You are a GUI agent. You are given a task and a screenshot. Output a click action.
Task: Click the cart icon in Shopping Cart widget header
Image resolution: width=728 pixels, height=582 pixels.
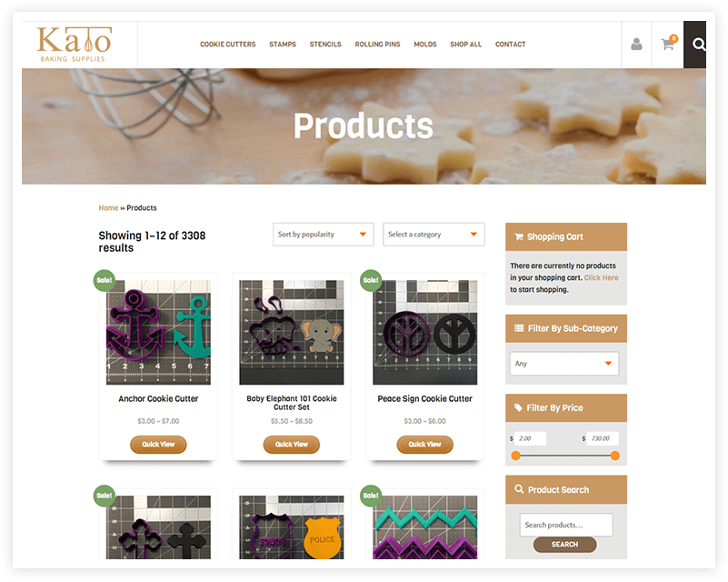point(519,236)
